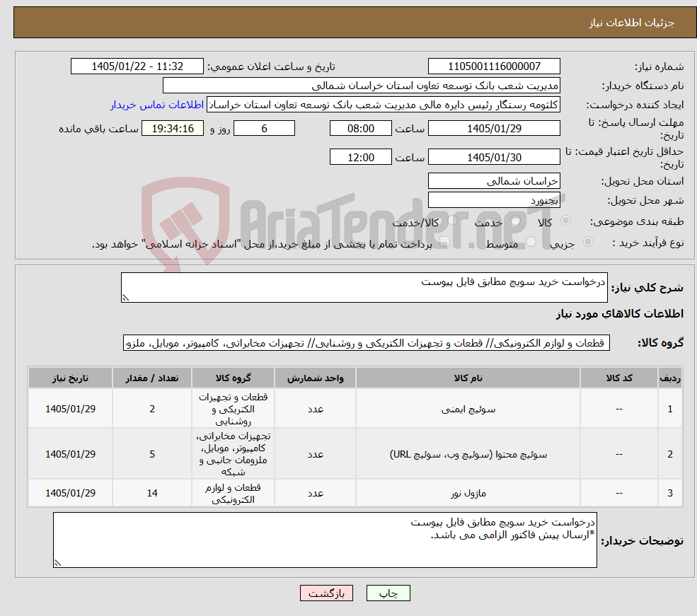Click the گروه کالا goods group field

367,343
